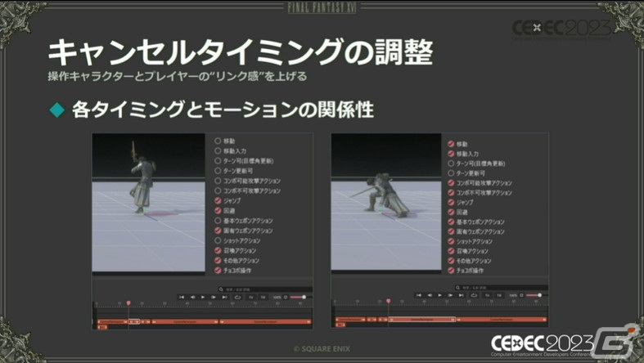Enable ターン可(目標角更新) in right editor list
This screenshot has height=363, width=644.
(451, 164)
